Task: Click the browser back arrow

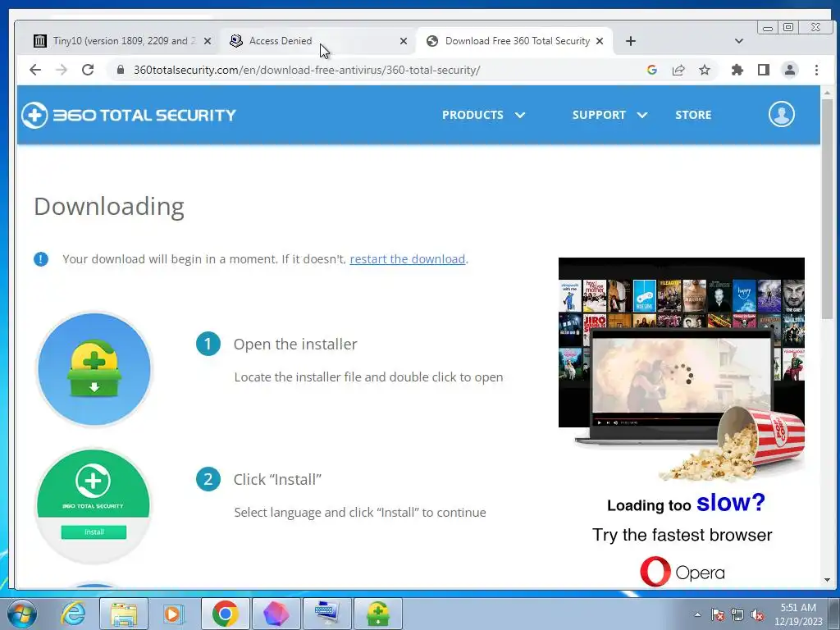Action: 35,70
